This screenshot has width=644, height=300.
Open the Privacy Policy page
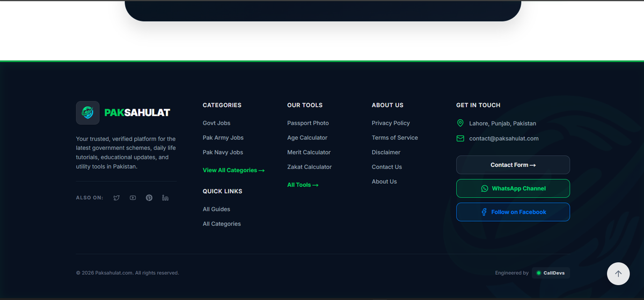[391, 123]
